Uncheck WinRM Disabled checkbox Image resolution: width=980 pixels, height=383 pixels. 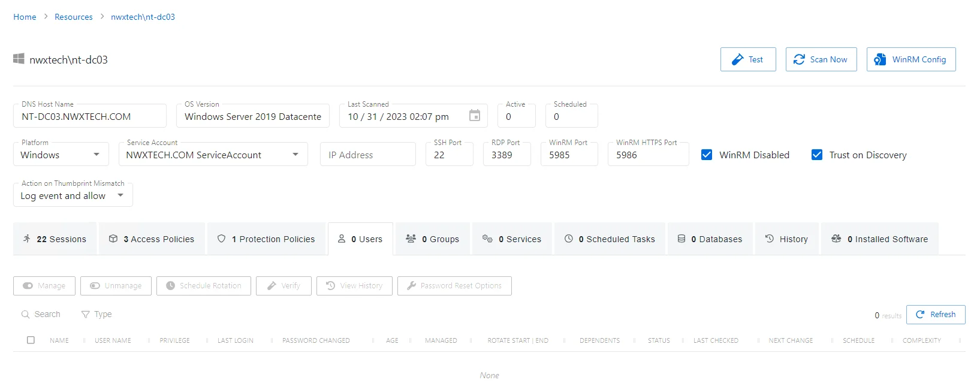[707, 155]
